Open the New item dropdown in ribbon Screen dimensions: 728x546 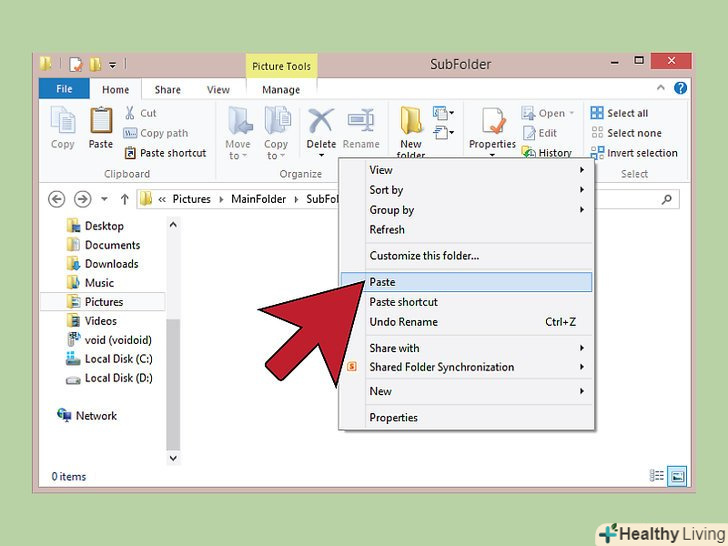click(443, 113)
